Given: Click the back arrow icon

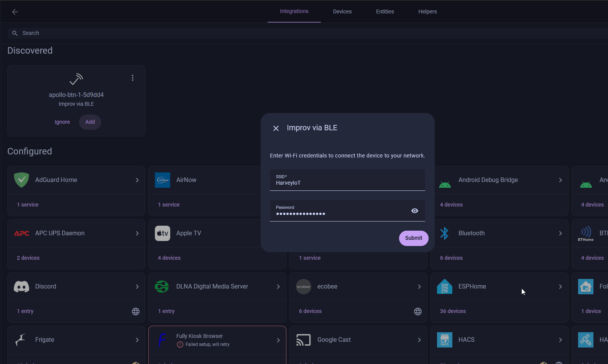Looking at the screenshot, I should [x=15, y=12].
